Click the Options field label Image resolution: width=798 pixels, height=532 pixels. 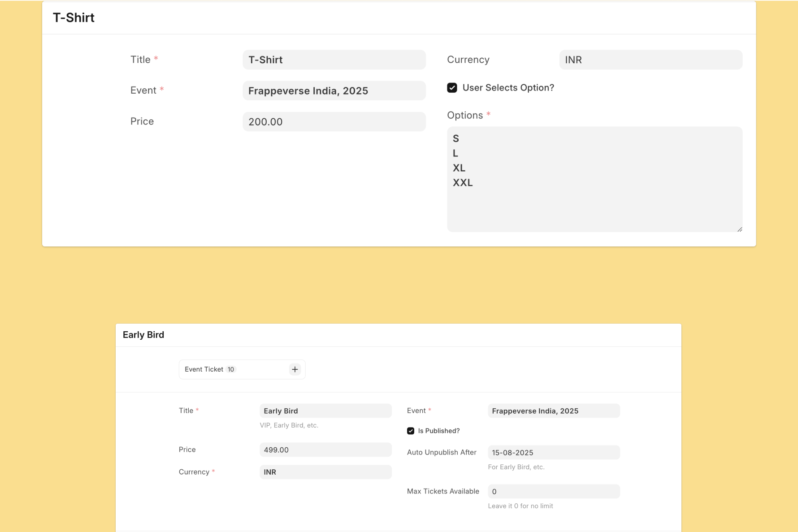[465, 115]
